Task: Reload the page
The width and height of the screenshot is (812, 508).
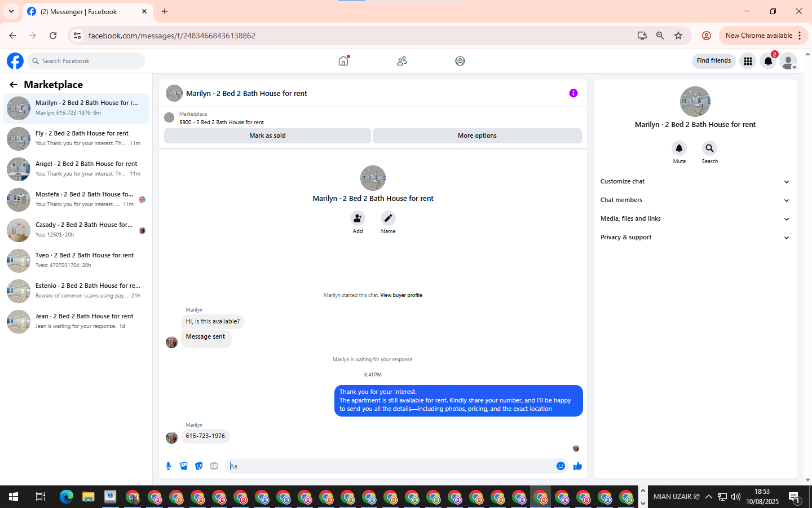Action: (53, 36)
